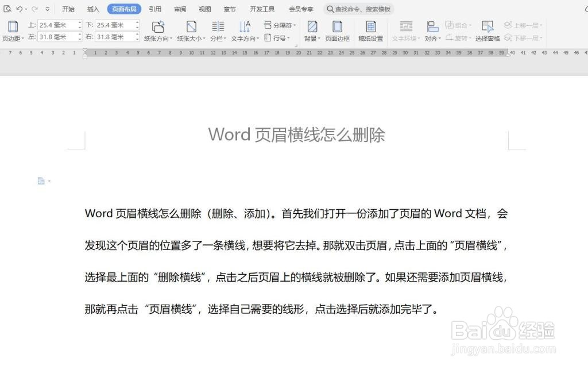Open the 选择窗格 selection pane
Image resolution: width=588 pixels, height=369 pixels.
tap(488, 31)
